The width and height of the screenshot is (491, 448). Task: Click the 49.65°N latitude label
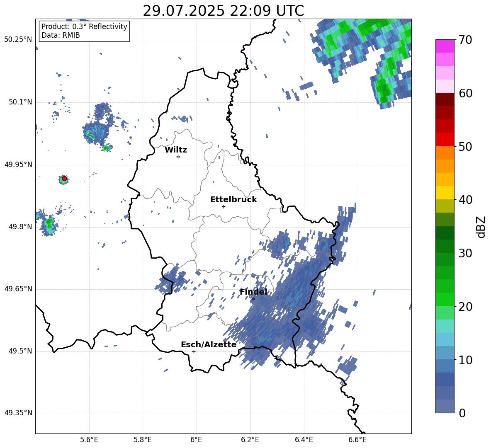[18, 289]
